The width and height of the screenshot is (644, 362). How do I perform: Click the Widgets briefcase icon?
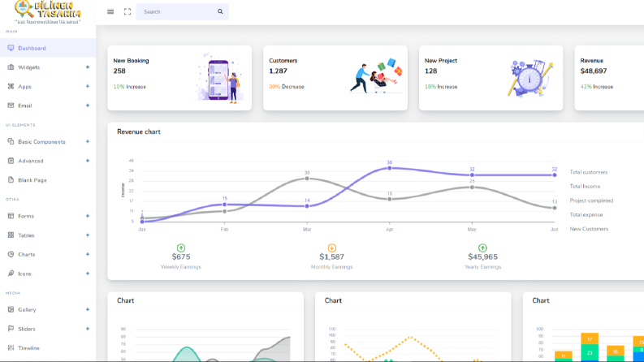(11, 67)
